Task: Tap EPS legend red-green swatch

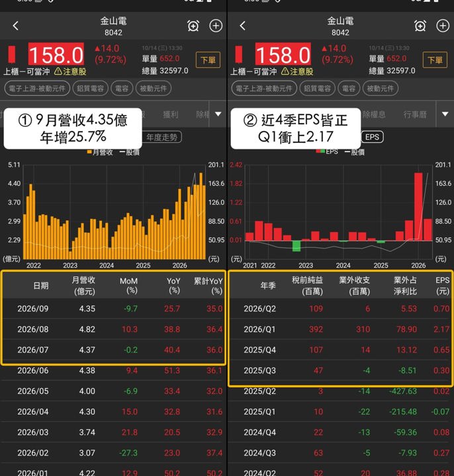Action: point(320,151)
